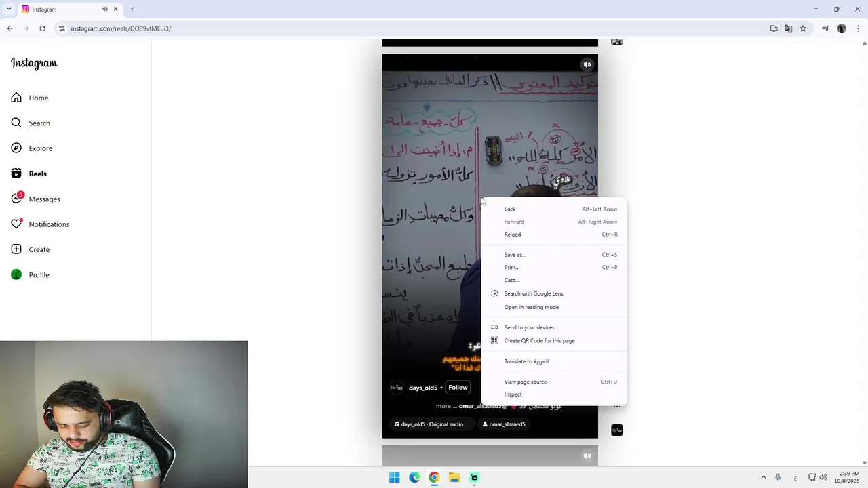Click page scrollbar down arrow
868x488 pixels.
[864, 463]
